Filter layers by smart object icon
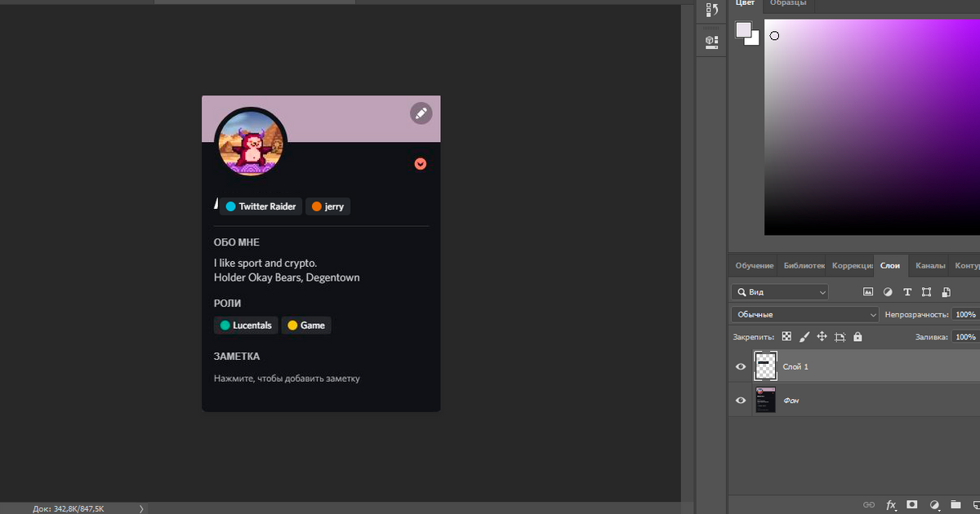This screenshot has height=514, width=980. click(x=946, y=291)
